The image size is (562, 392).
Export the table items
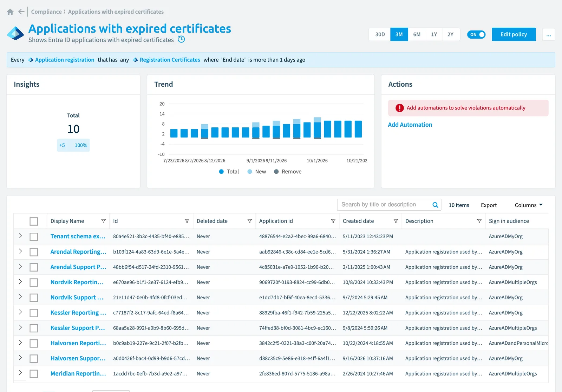point(489,205)
